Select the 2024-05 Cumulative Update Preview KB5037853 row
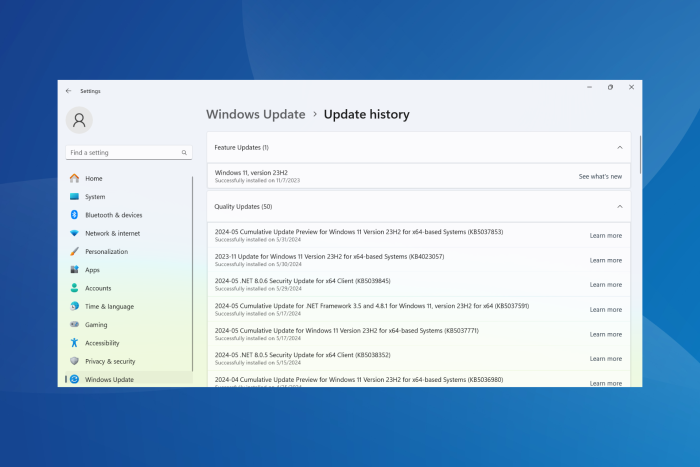This screenshot has height=467, width=700. click(419, 235)
